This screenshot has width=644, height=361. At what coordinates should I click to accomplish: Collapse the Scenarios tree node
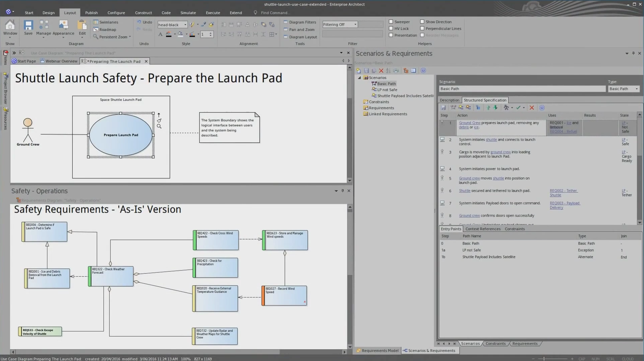click(359, 78)
